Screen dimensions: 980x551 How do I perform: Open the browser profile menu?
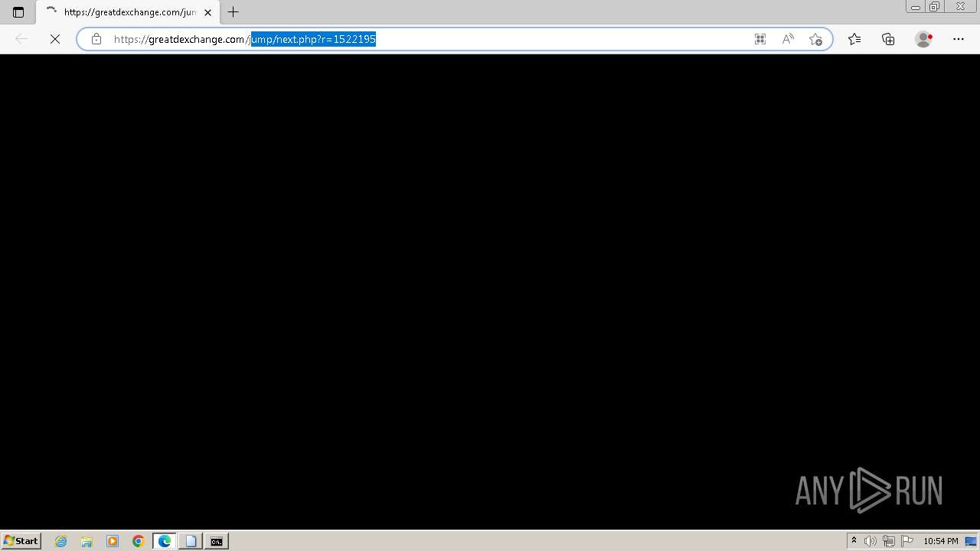[924, 39]
